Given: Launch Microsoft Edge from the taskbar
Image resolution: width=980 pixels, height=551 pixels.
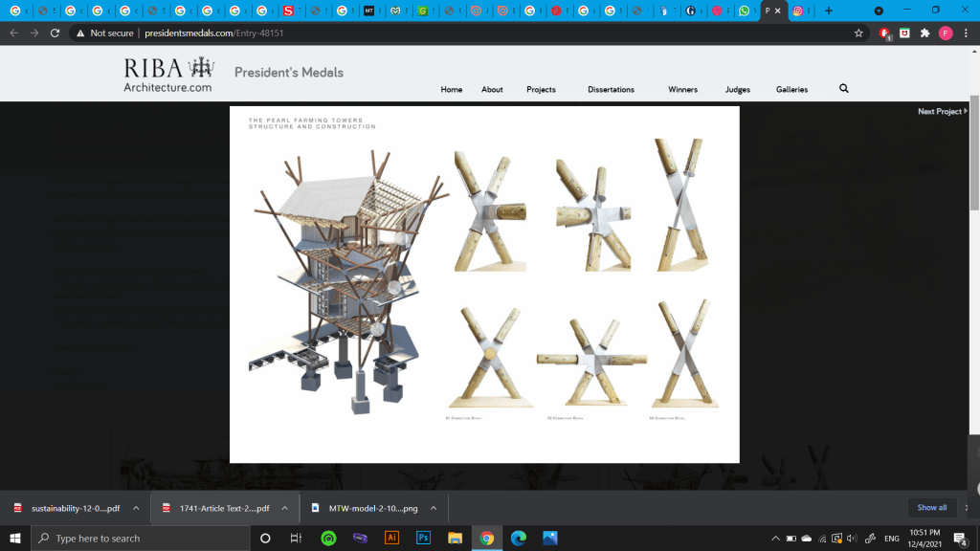Looking at the screenshot, I should coord(518,539).
